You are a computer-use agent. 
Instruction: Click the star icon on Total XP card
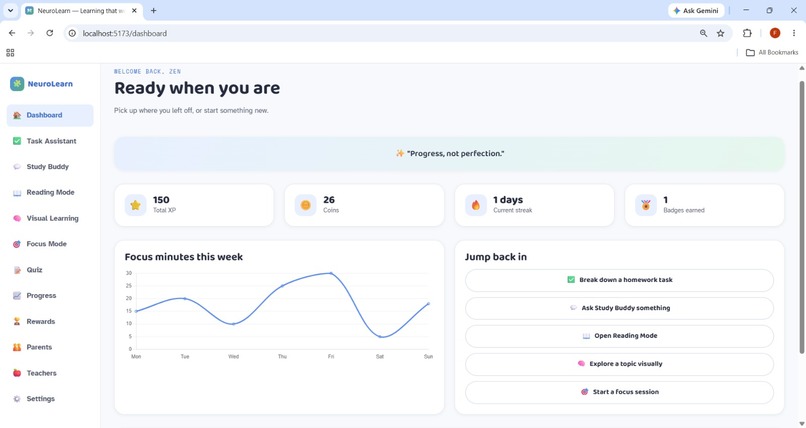pyautogui.click(x=135, y=205)
